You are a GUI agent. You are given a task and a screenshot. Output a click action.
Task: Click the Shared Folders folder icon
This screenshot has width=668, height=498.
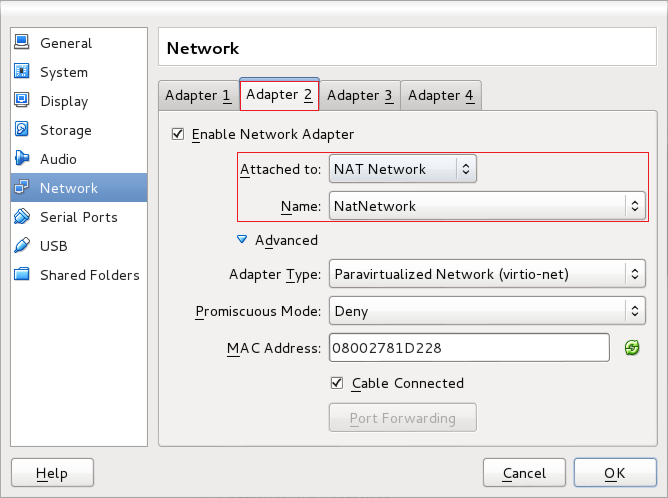pos(21,274)
